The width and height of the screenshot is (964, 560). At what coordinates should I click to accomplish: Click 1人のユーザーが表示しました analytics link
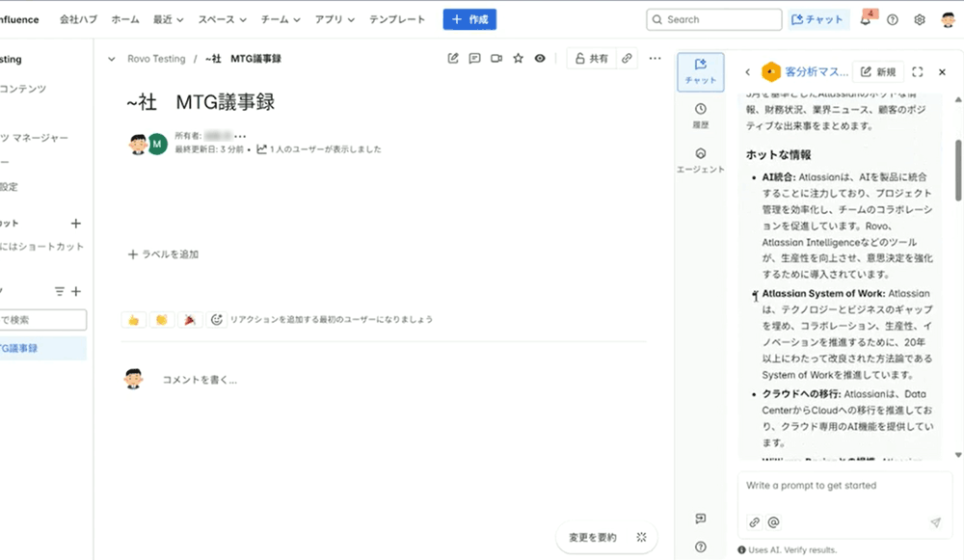[x=318, y=149]
